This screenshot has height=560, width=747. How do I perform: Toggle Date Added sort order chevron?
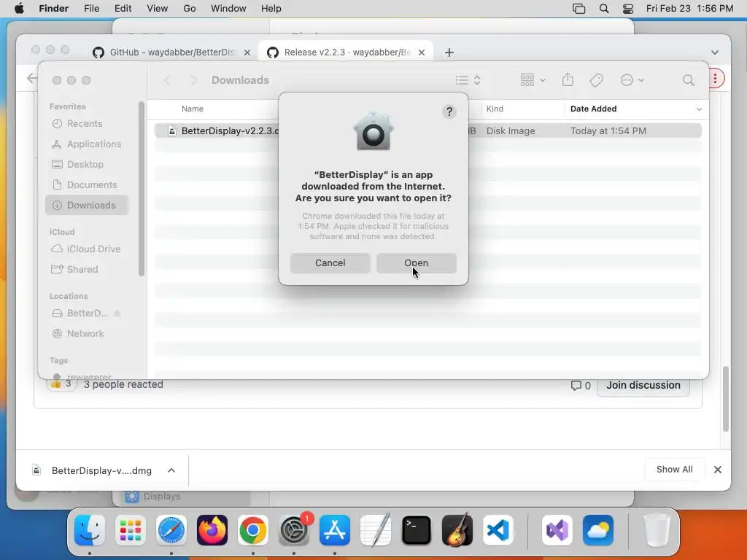(x=699, y=109)
